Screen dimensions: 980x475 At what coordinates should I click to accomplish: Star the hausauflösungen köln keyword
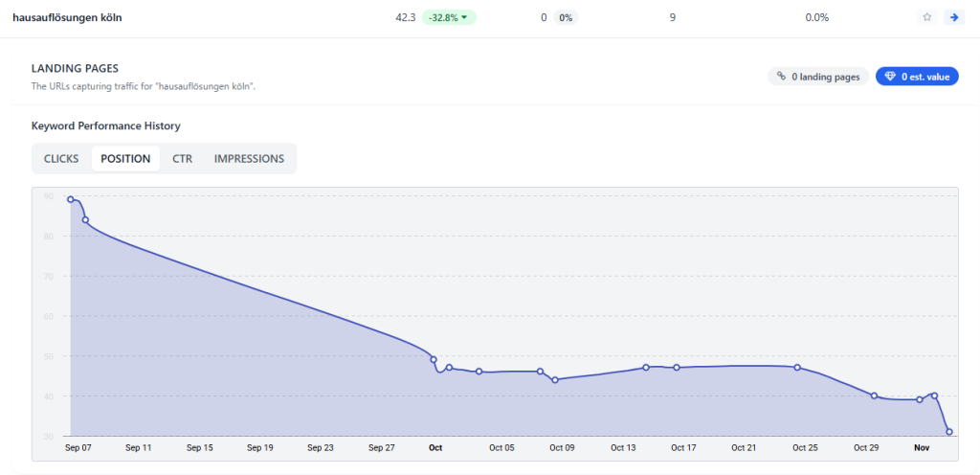926,17
